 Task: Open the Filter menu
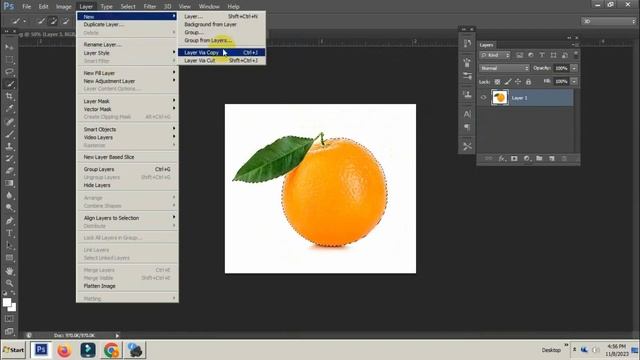(x=149, y=7)
